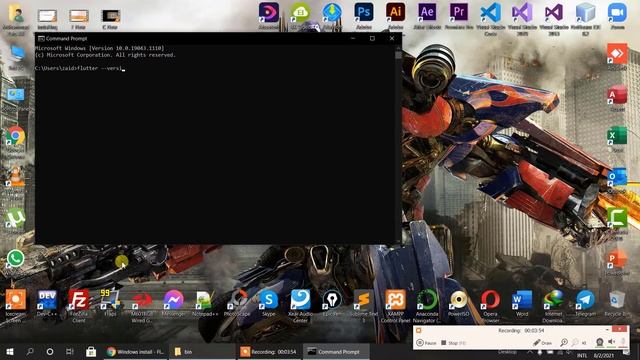Click the zoom-in magnifier in recorder panel

[x=564, y=343]
